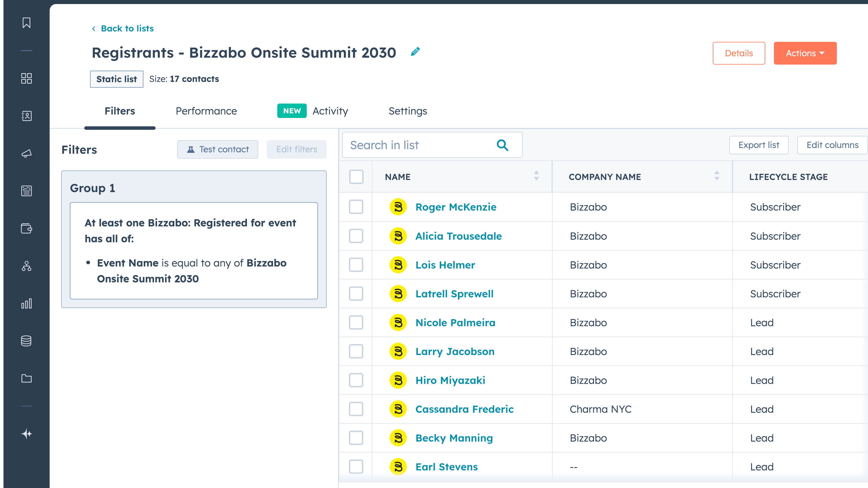Open the contacts sidebar icon
Image resolution: width=868 pixels, height=488 pixels.
point(26,116)
